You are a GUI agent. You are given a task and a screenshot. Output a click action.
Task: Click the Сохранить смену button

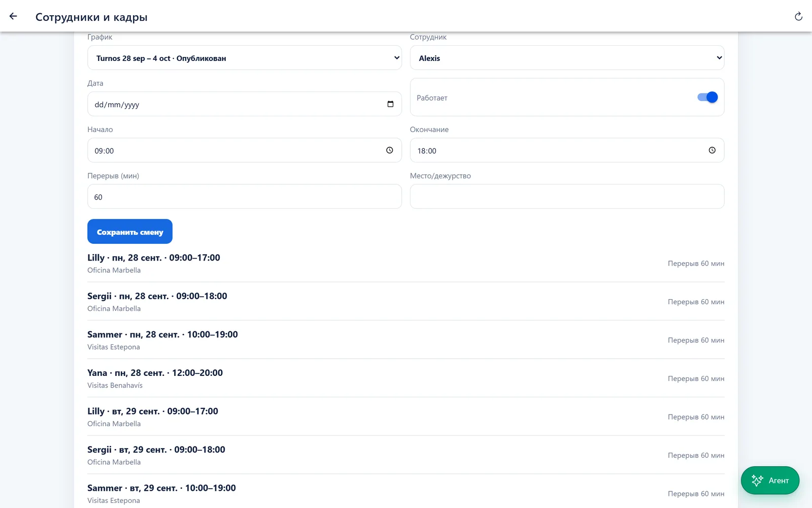pyautogui.click(x=130, y=232)
